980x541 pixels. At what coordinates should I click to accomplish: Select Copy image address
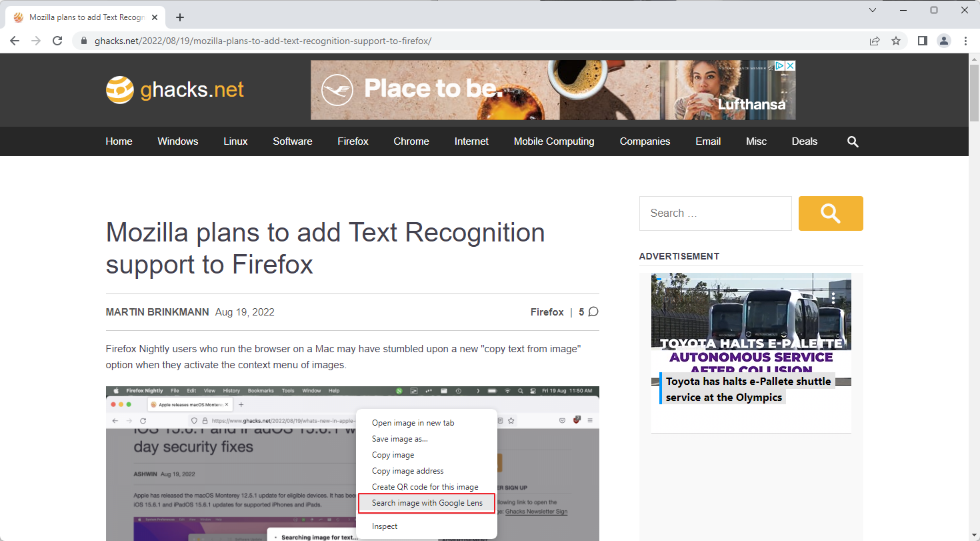[427, 471]
